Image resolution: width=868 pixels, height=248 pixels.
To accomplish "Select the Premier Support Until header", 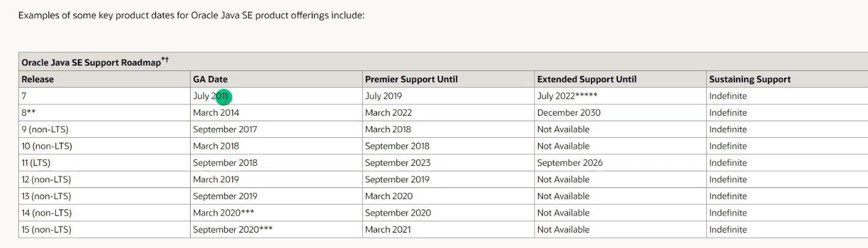I will point(411,79).
